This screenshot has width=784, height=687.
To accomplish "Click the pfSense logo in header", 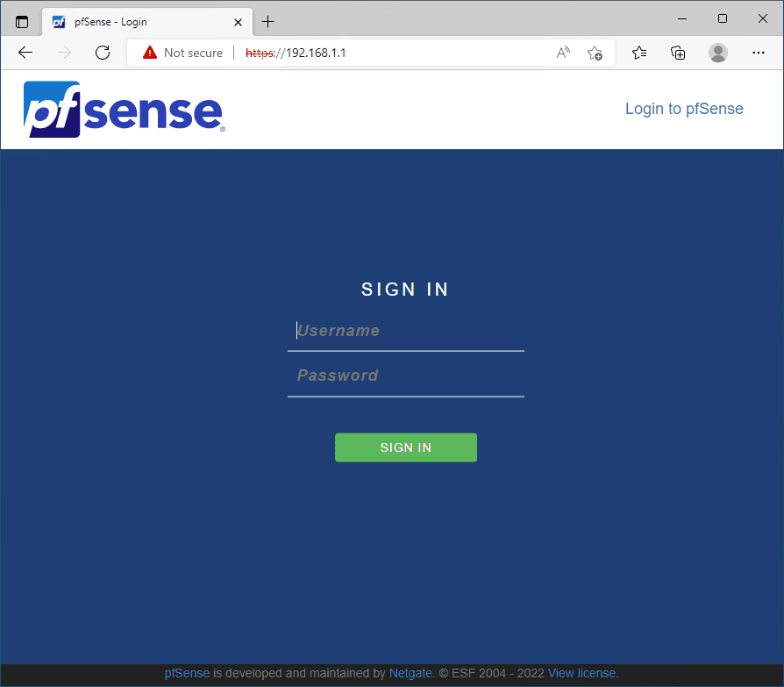I will coord(125,109).
